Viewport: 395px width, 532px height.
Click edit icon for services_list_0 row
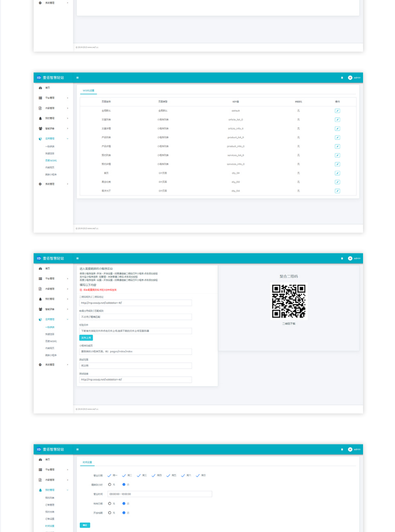click(x=337, y=155)
